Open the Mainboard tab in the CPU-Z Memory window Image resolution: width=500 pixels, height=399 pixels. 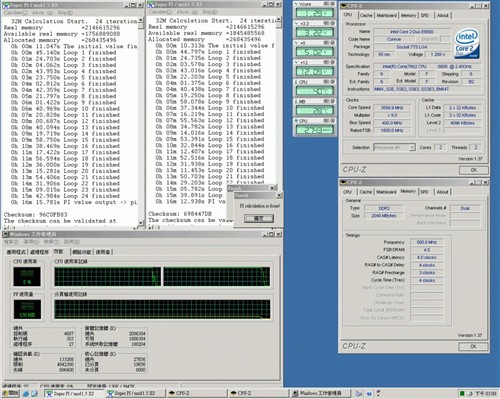(386, 192)
